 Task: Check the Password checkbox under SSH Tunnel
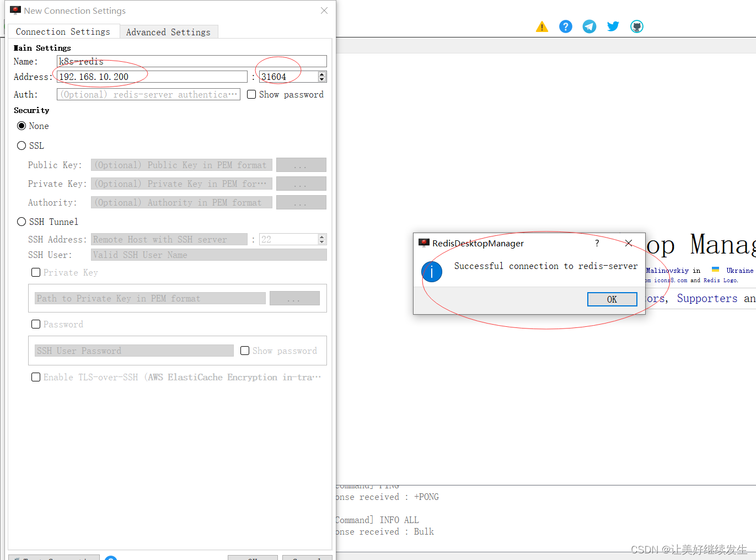tap(36, 324)
